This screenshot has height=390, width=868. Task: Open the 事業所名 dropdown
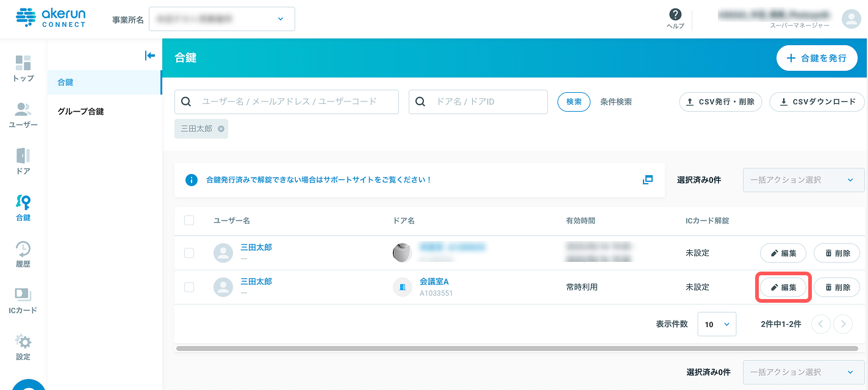tap(222, 19)
